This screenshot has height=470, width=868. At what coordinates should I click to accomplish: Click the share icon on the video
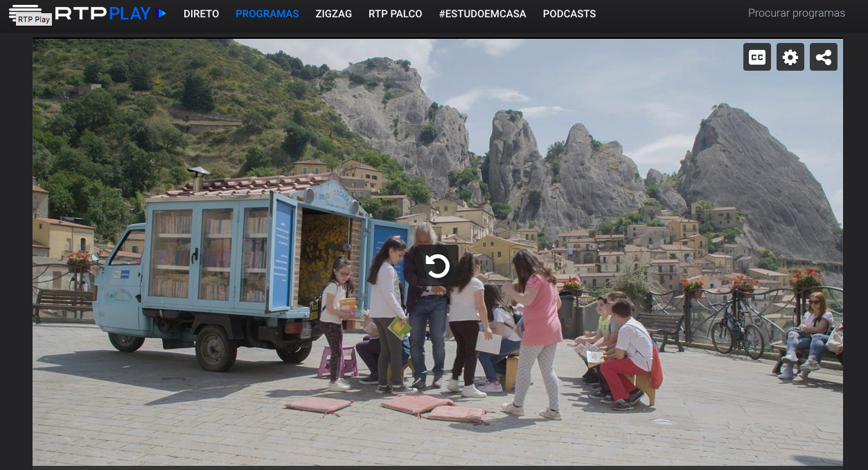coord(823,58)
